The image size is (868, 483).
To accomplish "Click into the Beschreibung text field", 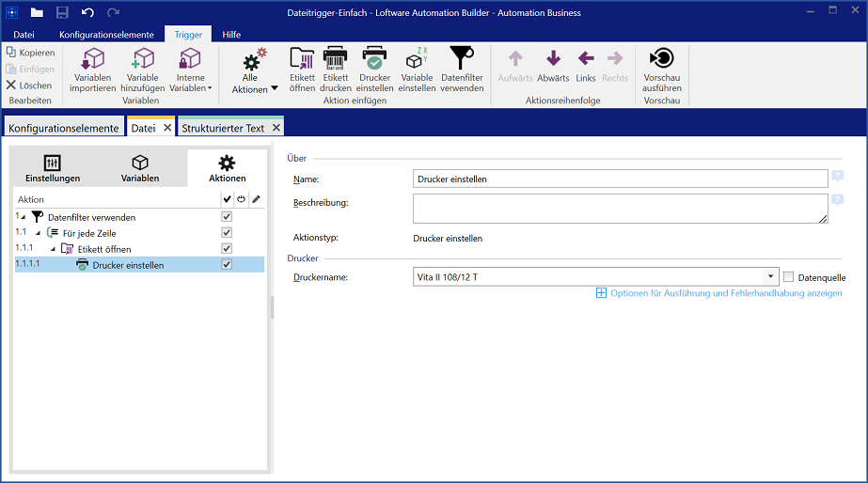I will tap(620, 208).
